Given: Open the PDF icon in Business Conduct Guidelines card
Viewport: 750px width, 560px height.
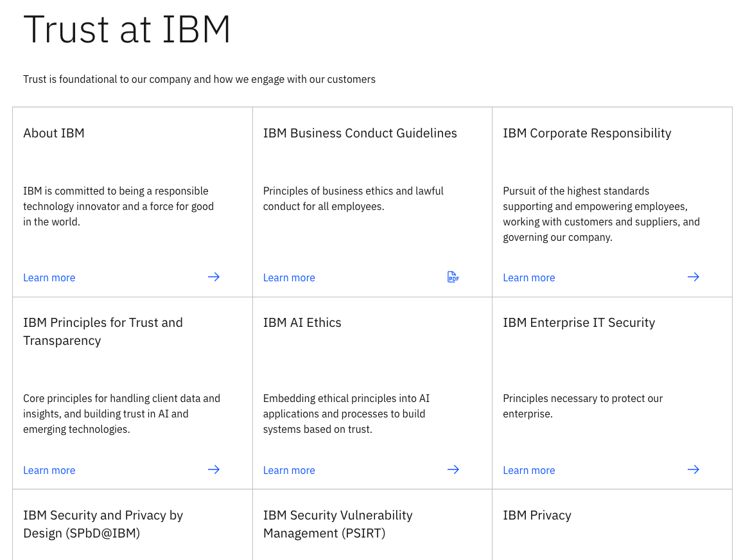Looking at the screenshot, I should (x=453, y=277).
